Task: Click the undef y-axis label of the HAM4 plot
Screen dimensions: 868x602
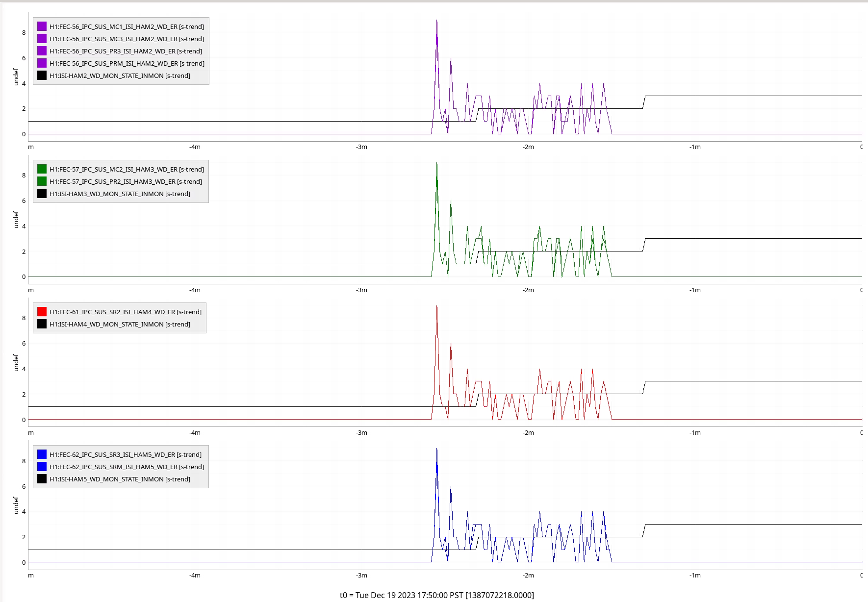Action: coord(16,362)
